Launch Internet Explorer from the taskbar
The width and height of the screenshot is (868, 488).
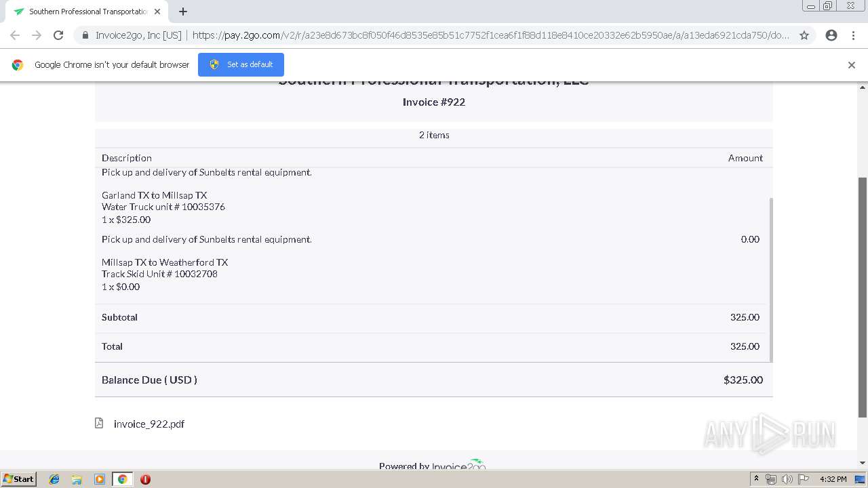tap(54, 479)
